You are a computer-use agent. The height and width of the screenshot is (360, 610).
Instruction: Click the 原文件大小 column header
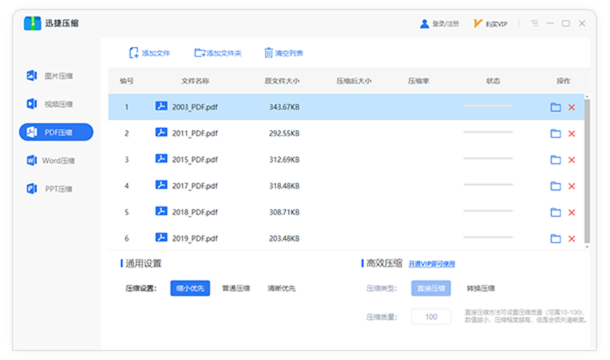pos(282,81)
